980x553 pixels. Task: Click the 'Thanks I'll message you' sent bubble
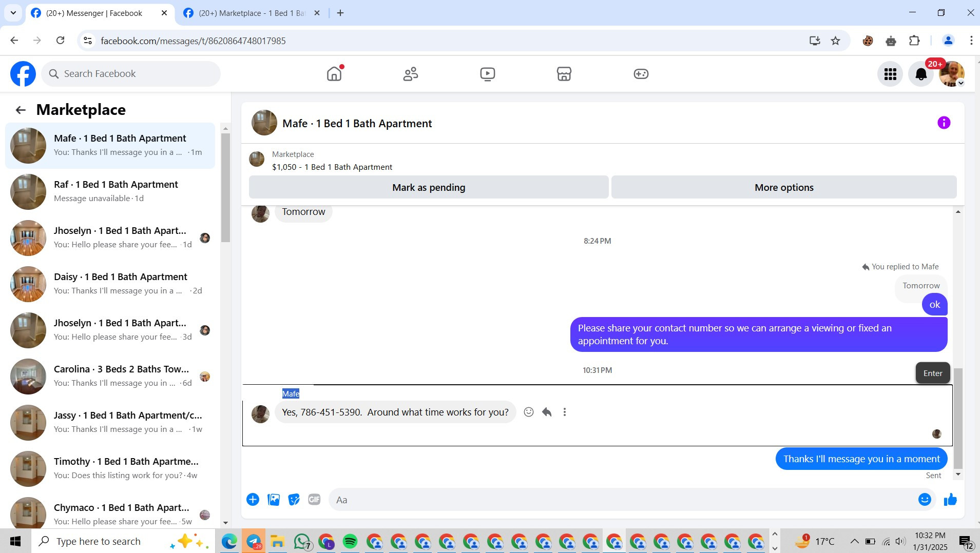point(861,459)
